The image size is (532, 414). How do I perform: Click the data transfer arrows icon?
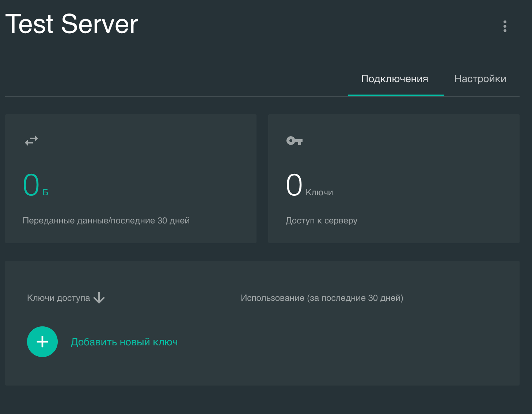31,141
